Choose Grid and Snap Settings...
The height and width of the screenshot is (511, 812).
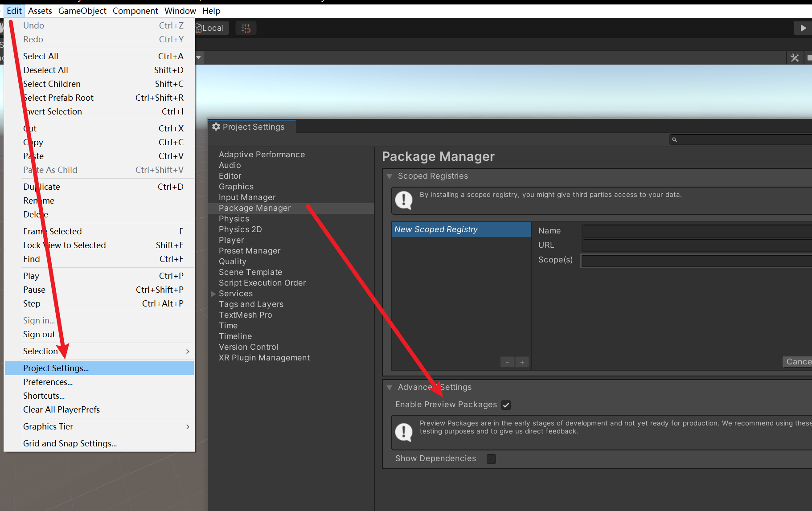pyautogui.click(x=99, y=444)
